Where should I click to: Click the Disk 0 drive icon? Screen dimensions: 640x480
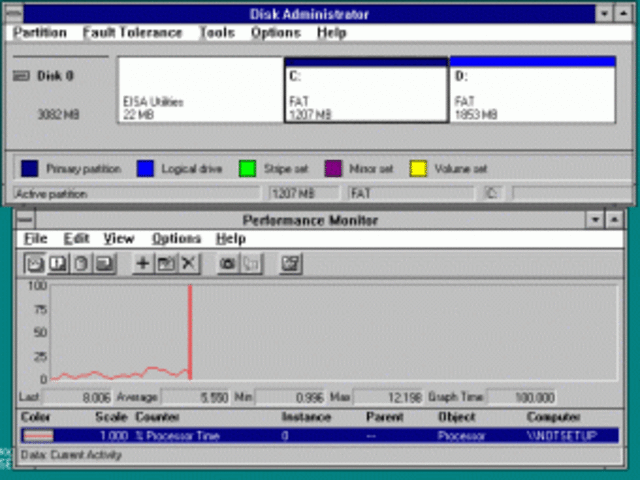(21, 76)
